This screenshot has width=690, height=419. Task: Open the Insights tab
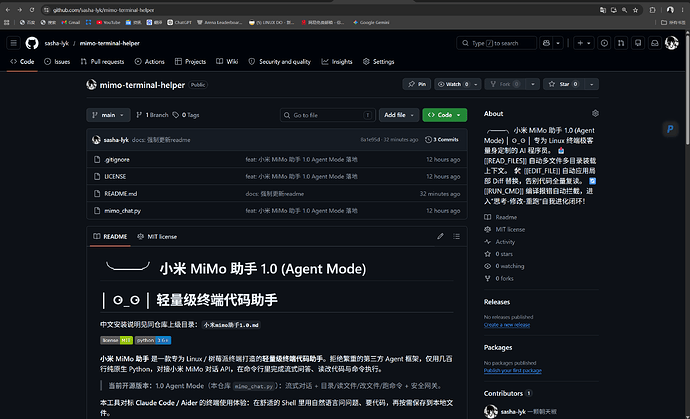coord(337,62)
